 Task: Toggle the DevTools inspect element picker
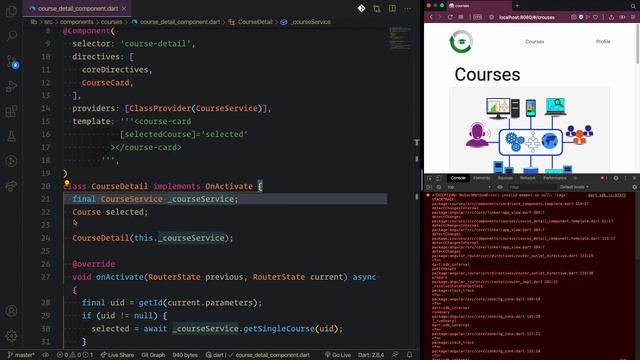tap(429, 178)
